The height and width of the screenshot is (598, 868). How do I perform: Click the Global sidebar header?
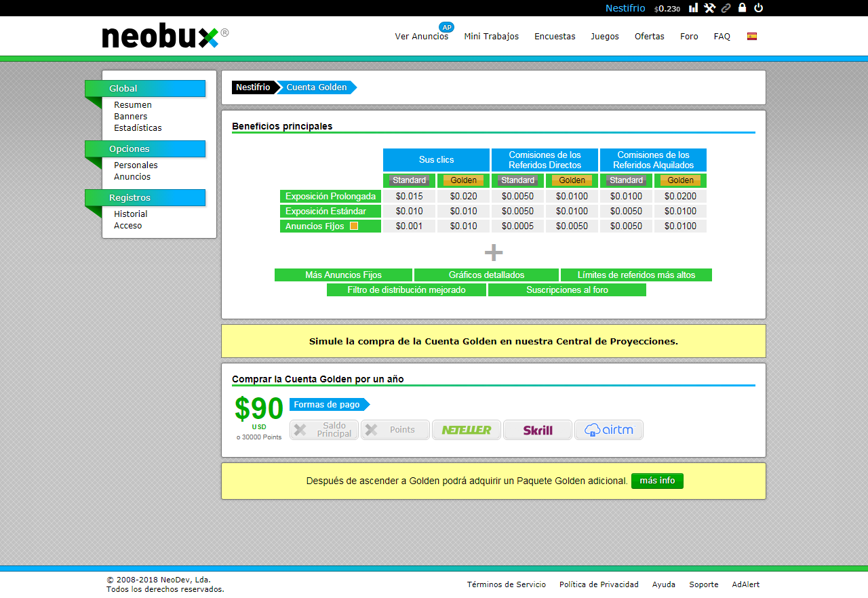click(x=145, y=89)
